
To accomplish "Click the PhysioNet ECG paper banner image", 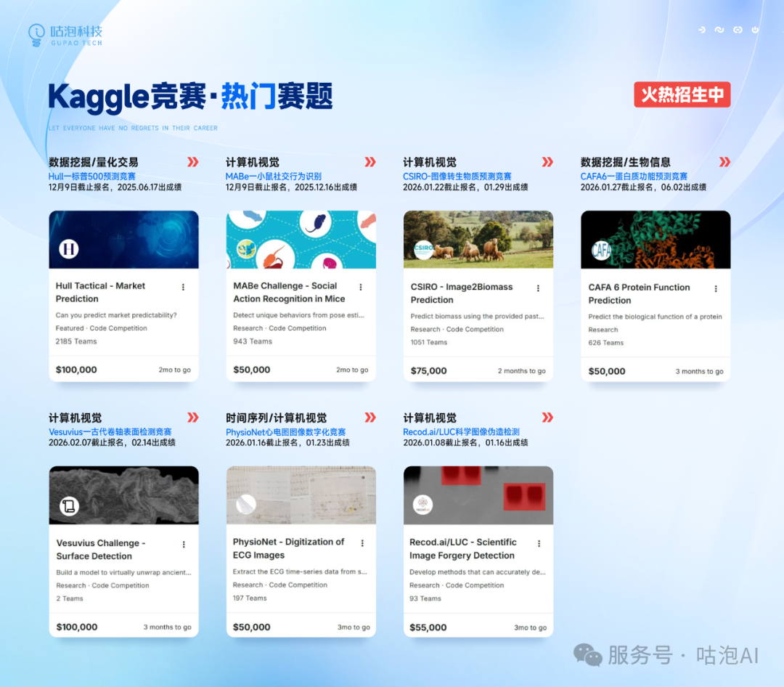I will (x=301, y=495).
